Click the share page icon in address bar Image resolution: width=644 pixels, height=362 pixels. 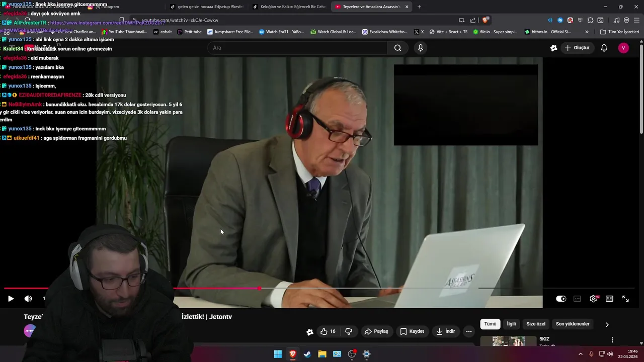473,20
